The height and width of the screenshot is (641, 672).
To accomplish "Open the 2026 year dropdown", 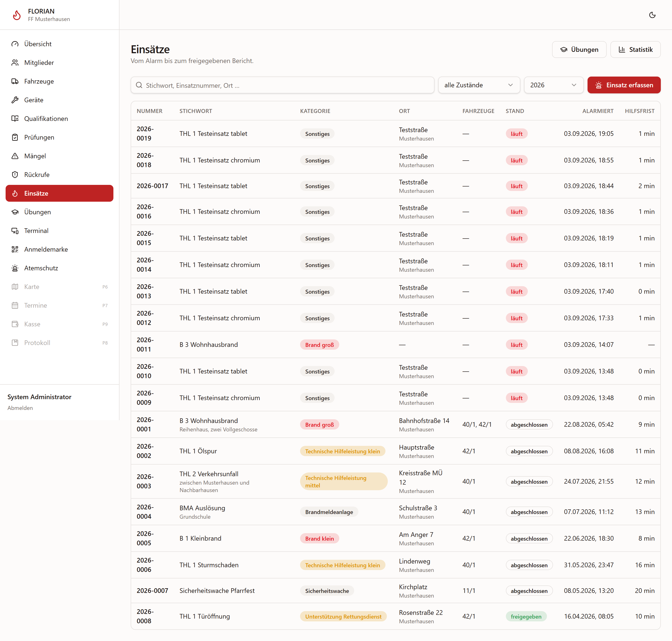I will click(x=553, y=85).
